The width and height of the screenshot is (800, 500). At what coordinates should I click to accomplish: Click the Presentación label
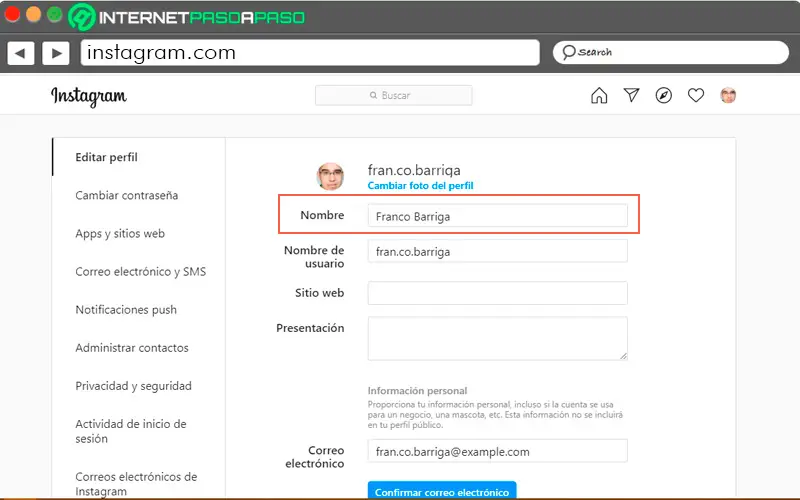point(310,328)
